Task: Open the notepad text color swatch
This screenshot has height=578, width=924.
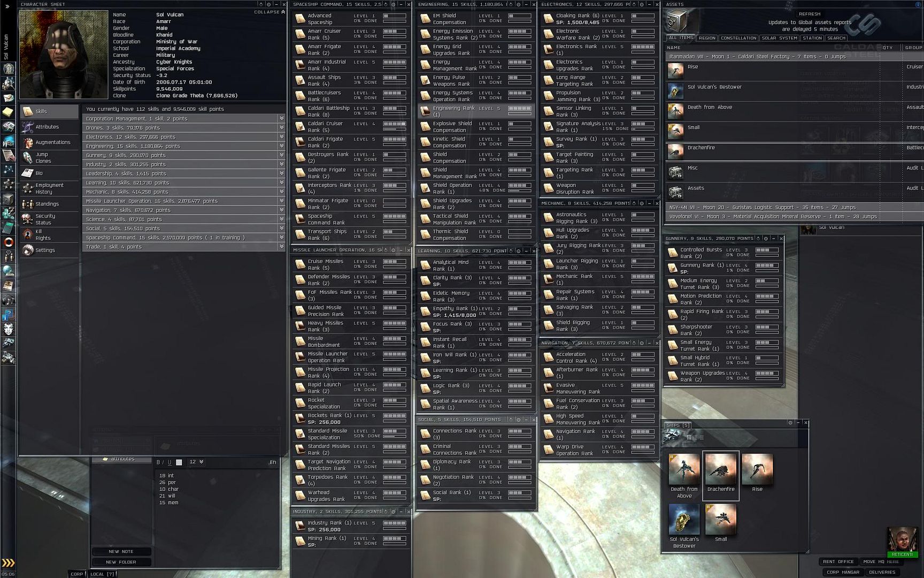Action: [x=179, y=462]
